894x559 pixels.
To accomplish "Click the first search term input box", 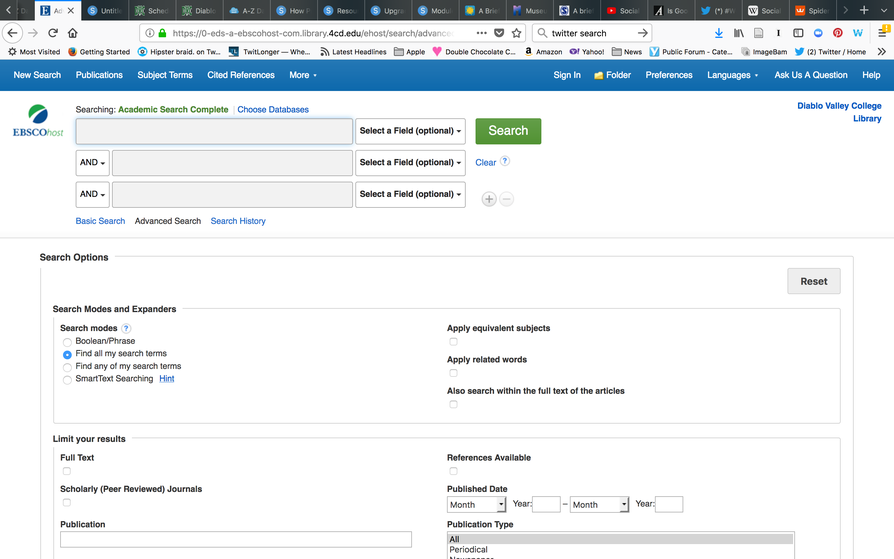I will tap(214, 131).
